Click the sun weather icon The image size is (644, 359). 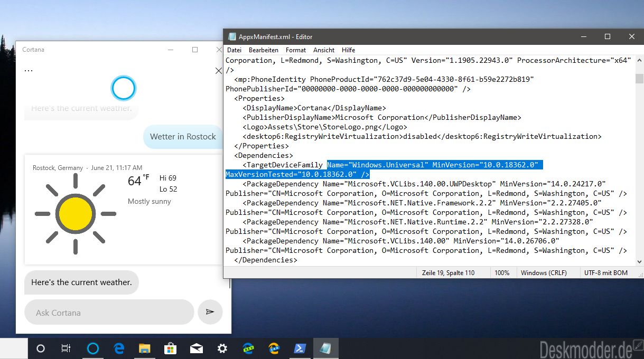point(76,213)
